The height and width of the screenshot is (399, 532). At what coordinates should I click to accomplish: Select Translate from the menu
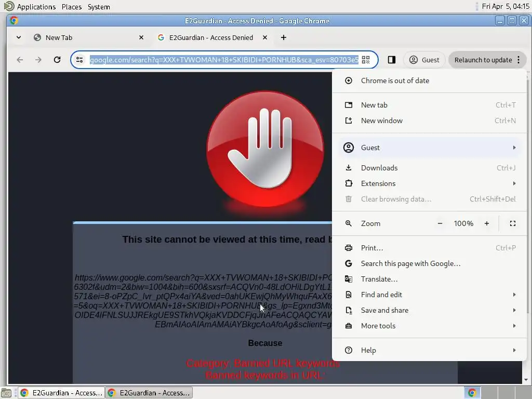(x=429, y=279)
